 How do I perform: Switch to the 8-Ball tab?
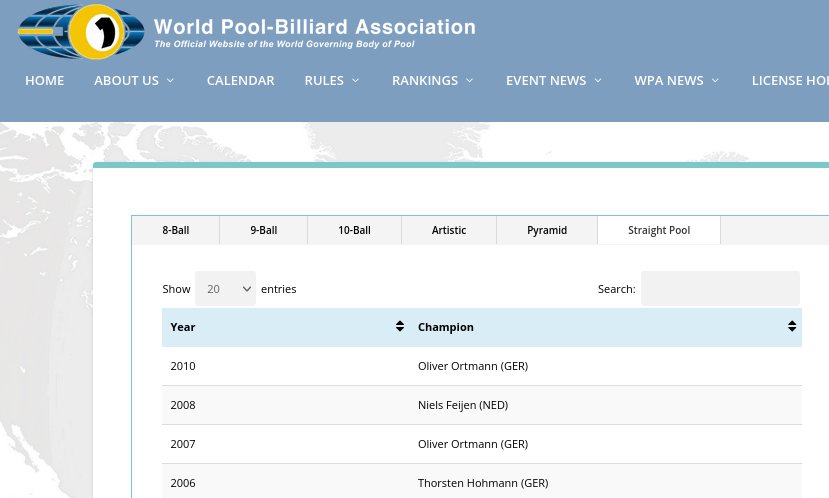click(176, 230)
